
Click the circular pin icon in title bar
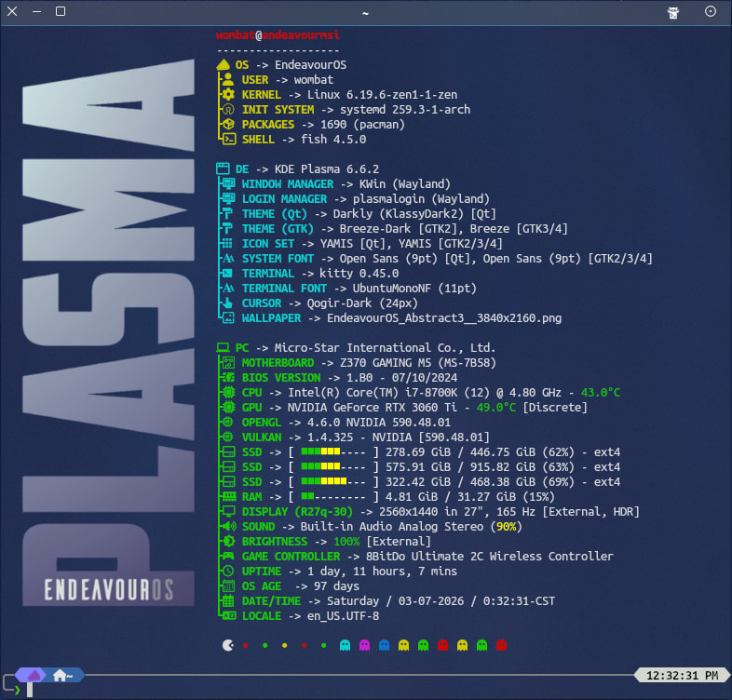(x=711, y=12)
